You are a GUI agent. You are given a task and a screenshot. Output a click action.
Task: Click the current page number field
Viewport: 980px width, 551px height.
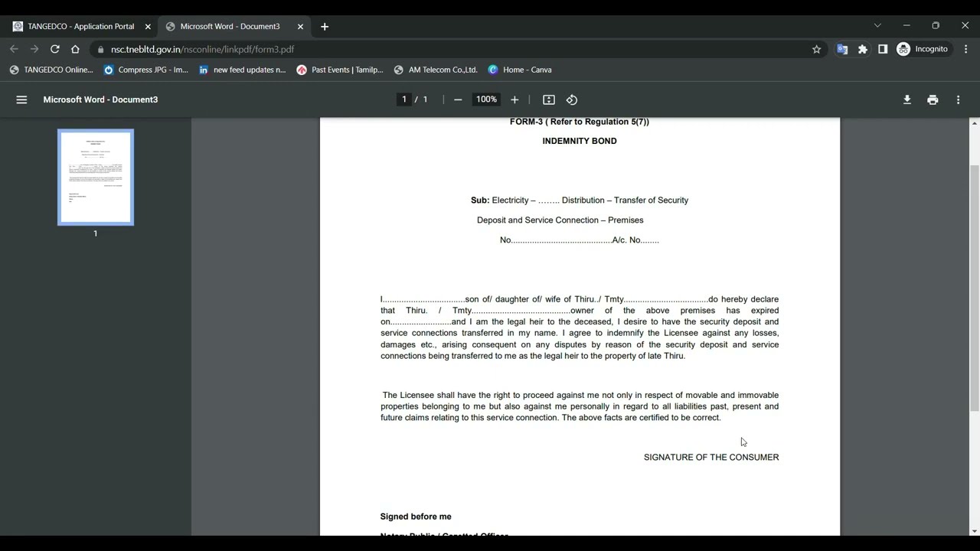click(x=403, y=99)
